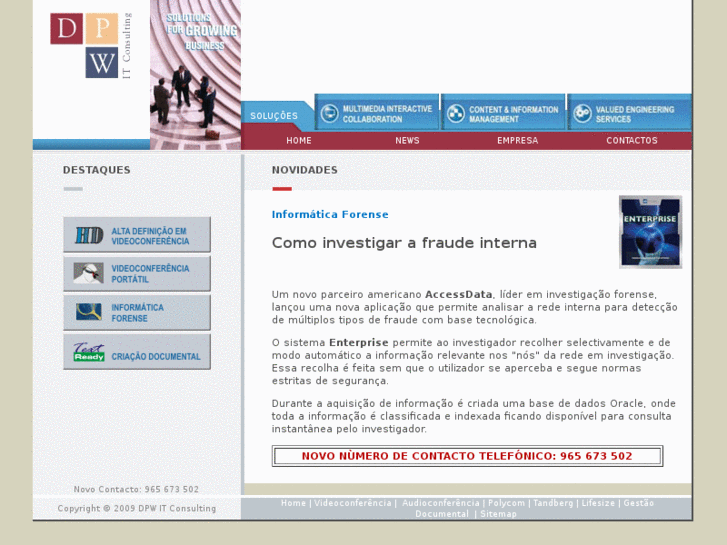Click the Valued Engineering Services gears icon
727x545 pixels.
tap(582, 113)
